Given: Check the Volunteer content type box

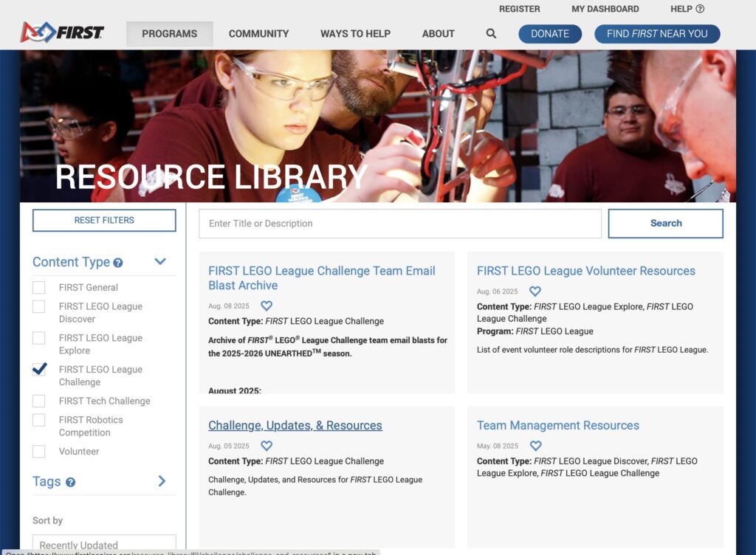Looking at the screenshot, I should click(x=39, y=451).
